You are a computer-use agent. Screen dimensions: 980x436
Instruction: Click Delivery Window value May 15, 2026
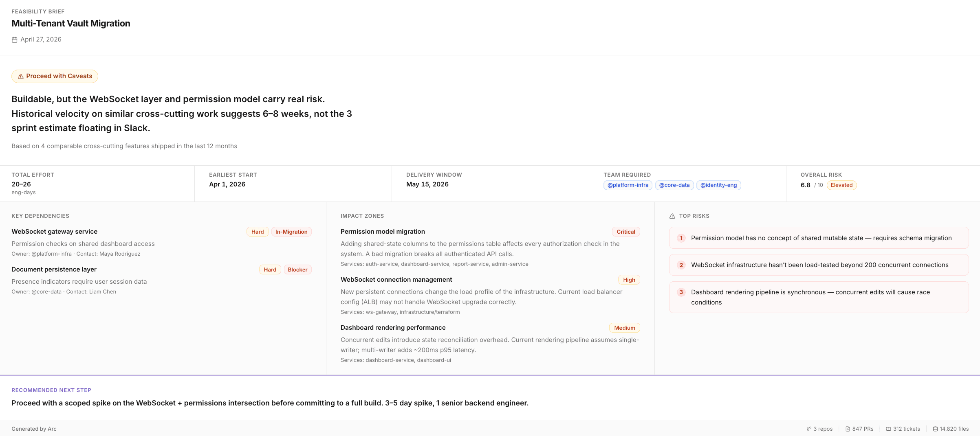coord(427,184)
